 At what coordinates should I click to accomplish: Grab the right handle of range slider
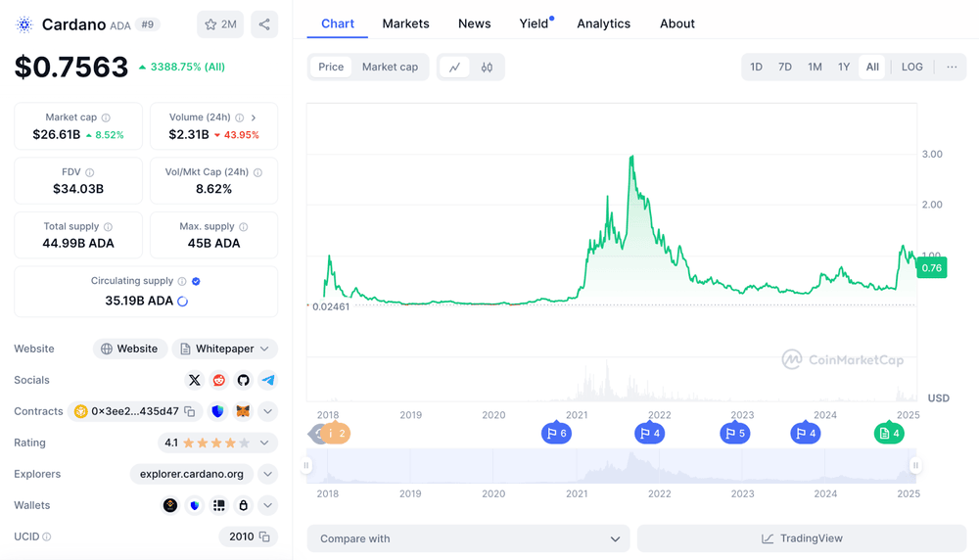tap(915, 466)
